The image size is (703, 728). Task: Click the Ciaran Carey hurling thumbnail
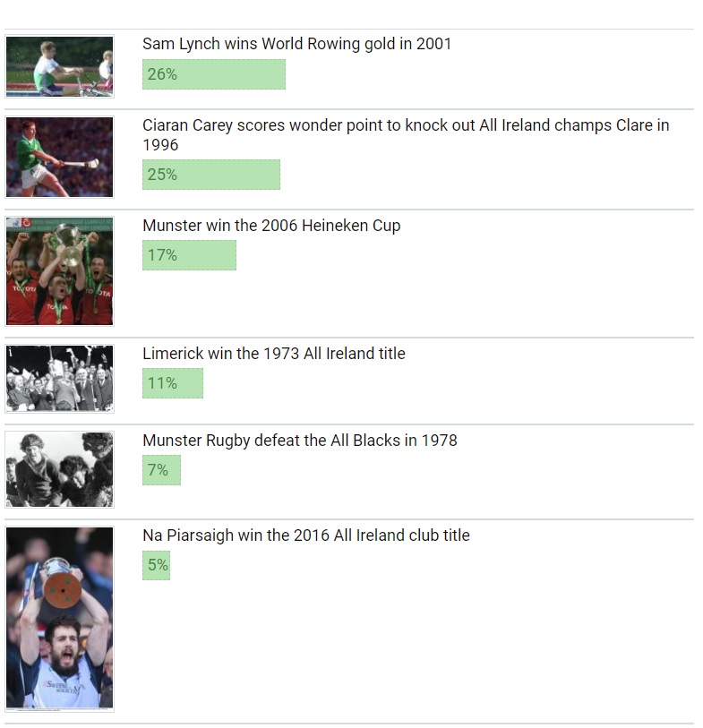click(59, 157)
